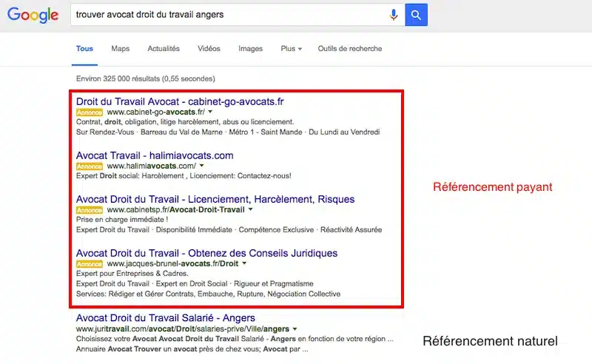Activate voice search microphone icon
The height and width of the screenshot is (364, 592).
[394, 15]
